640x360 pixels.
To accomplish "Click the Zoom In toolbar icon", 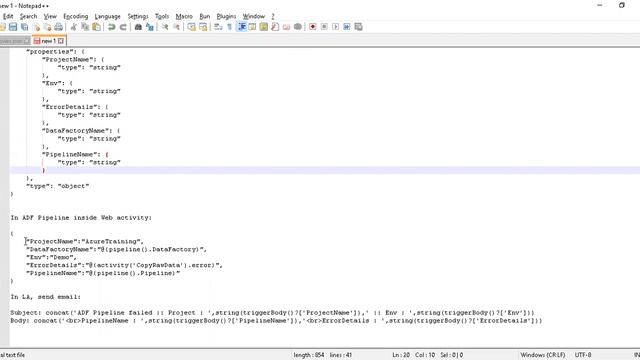I will coord(165,27).
